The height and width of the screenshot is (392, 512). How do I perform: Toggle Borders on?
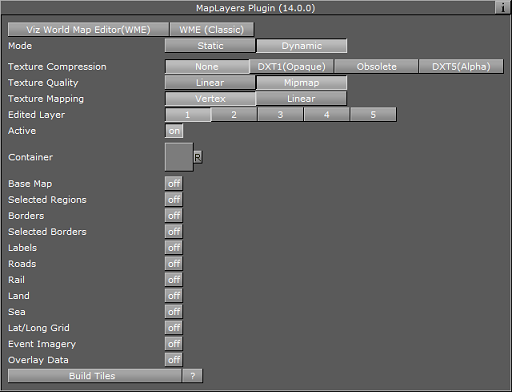(x=174, y=216)
